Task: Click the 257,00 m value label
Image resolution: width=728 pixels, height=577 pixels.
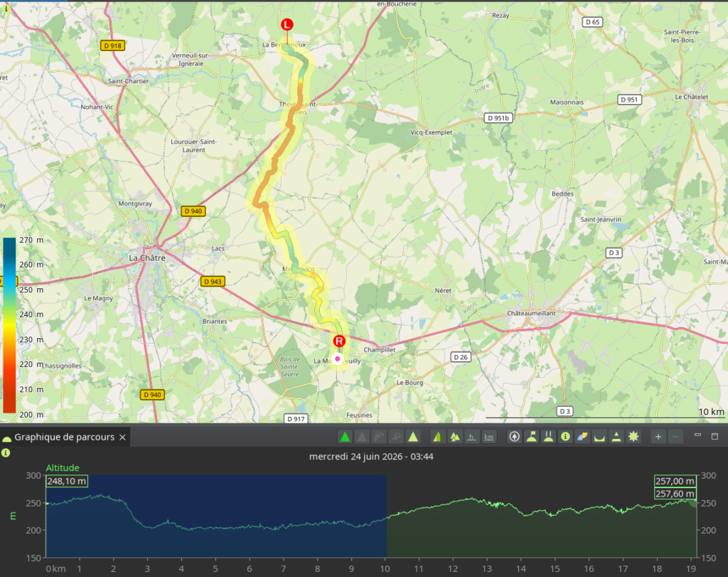Action: click(675, 481)
